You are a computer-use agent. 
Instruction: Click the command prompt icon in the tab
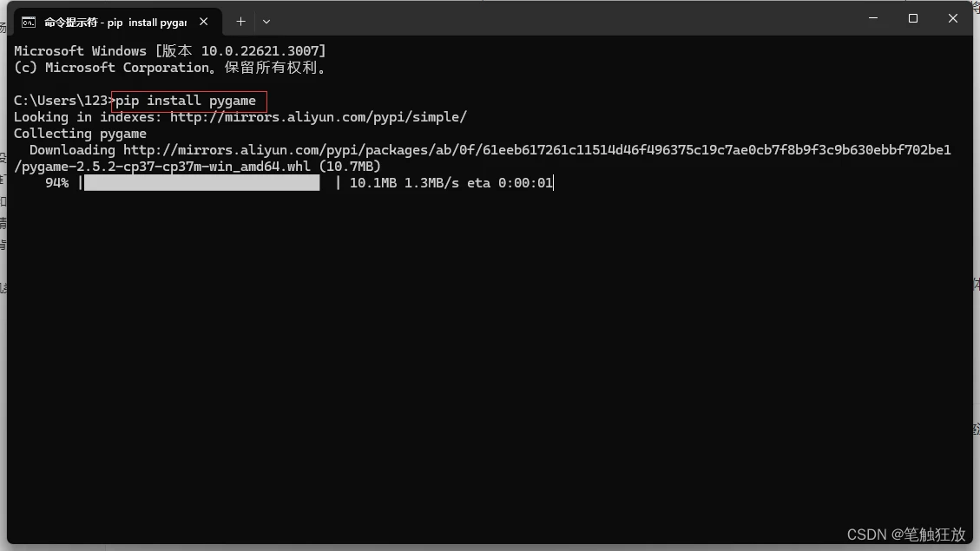click(28, 23)
